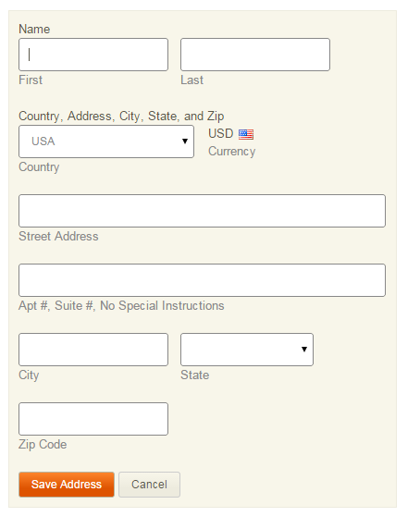Click the Last name input field
The height and width of the screenshot is (529, 420).
coord(255,55)
